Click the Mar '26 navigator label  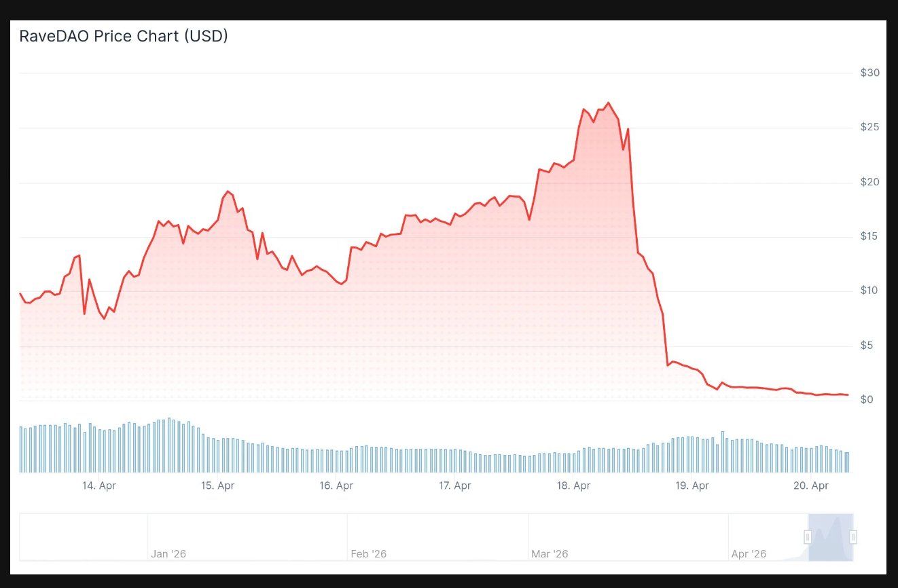(x=550, y=554)
